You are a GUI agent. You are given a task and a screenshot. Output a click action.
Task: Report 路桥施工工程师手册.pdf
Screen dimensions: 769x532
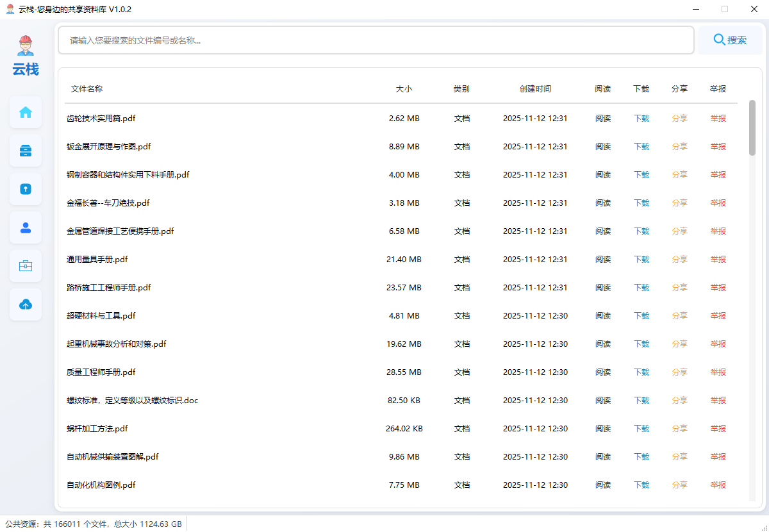(x=718, y=288)
